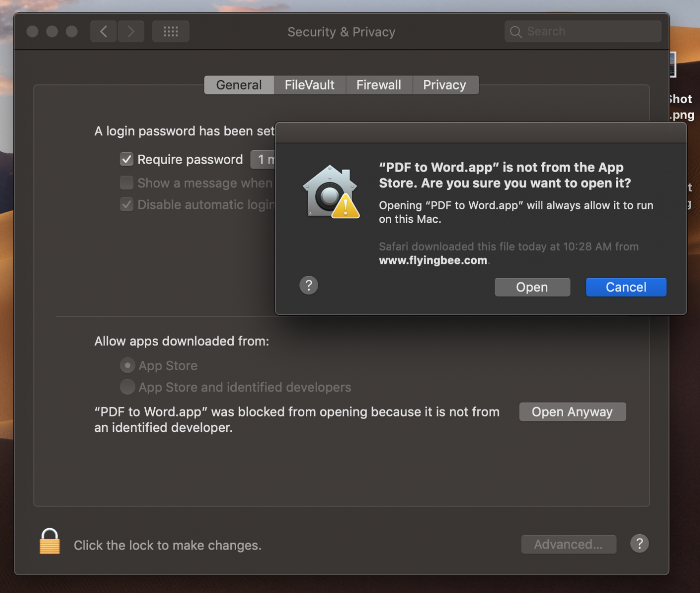Select the App Store radio button
The image size is (700, 593).
point(127,366)
